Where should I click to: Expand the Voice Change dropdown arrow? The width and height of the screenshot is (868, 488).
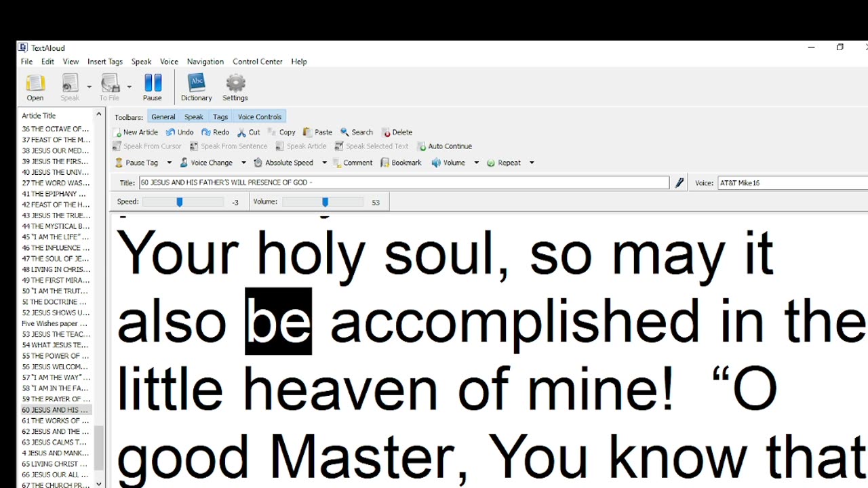(x=243, y=163)
